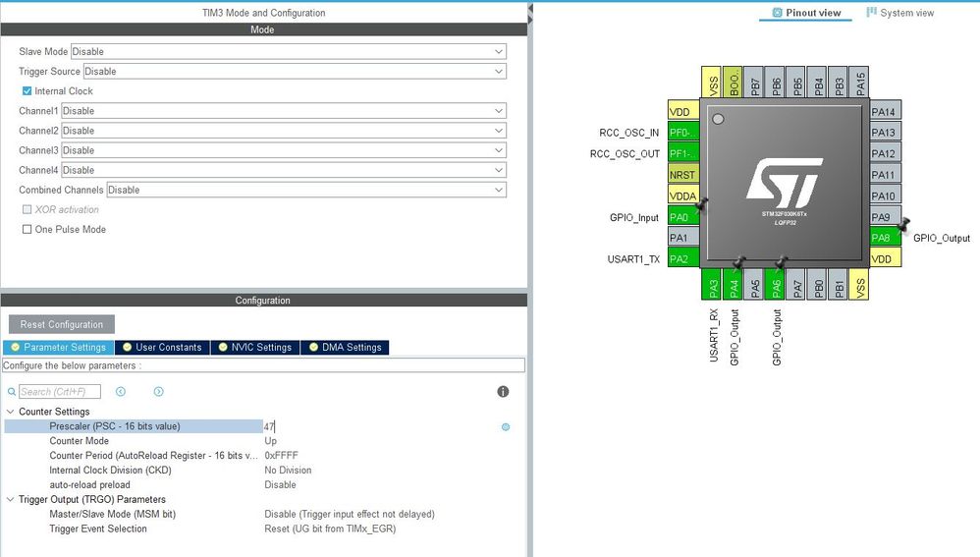Viewport: 980px width, 557px height.
Task: Open the Channel2 dropdown
Action: [x=284, y=131]
